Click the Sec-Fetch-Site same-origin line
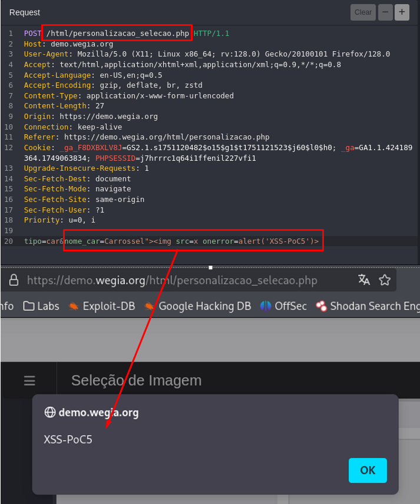 84,200
